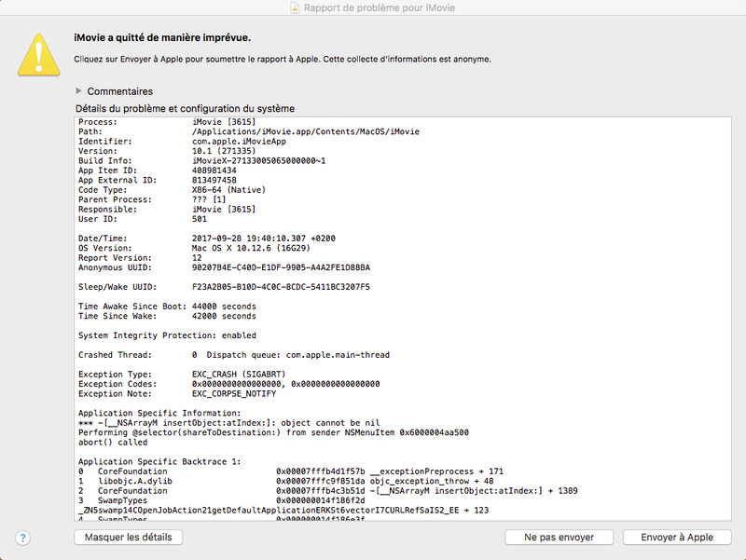Click build info iMovieX-27133005065000000~1
The height and width of the screenshot is (560, 746).
pyautogui.click(x=259, y=160)
